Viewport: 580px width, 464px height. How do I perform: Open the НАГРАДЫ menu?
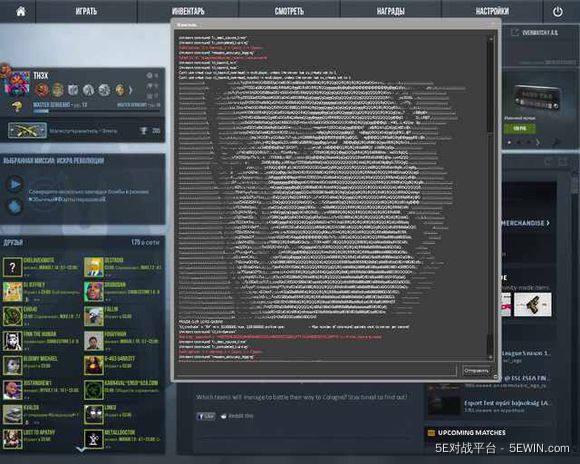[391, 11]
